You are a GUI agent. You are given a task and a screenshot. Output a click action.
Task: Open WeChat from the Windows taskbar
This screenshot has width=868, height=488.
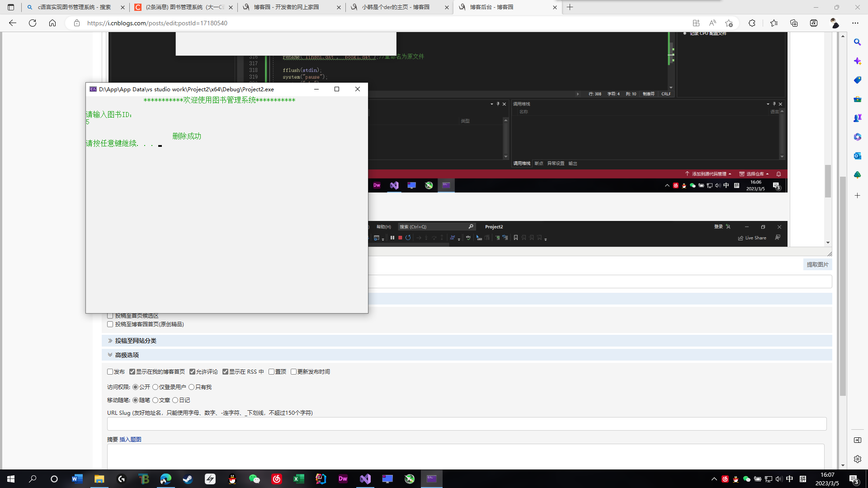255,479
